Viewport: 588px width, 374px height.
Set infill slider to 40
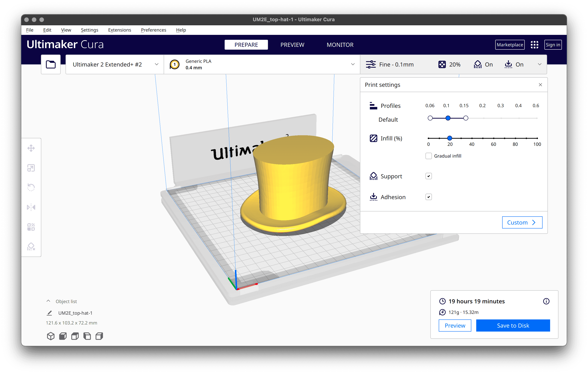(x=472, y=138)
